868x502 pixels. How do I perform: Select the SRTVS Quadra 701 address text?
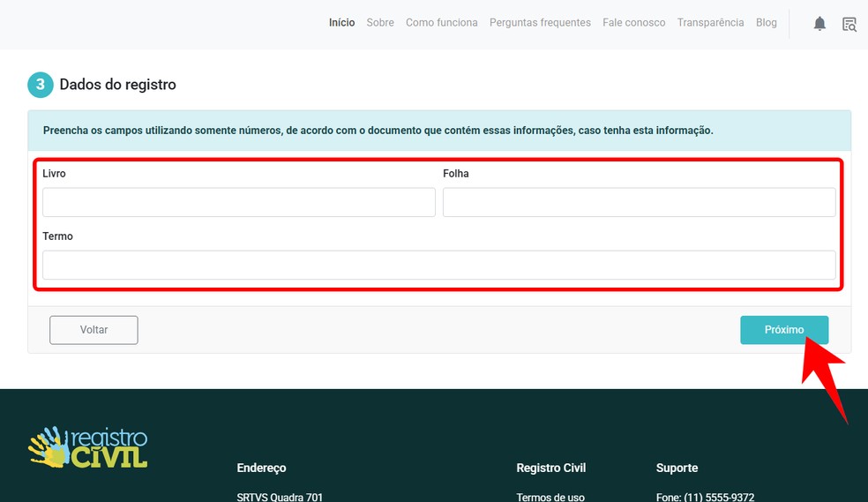pyautogui.click(x=280, y=497)
